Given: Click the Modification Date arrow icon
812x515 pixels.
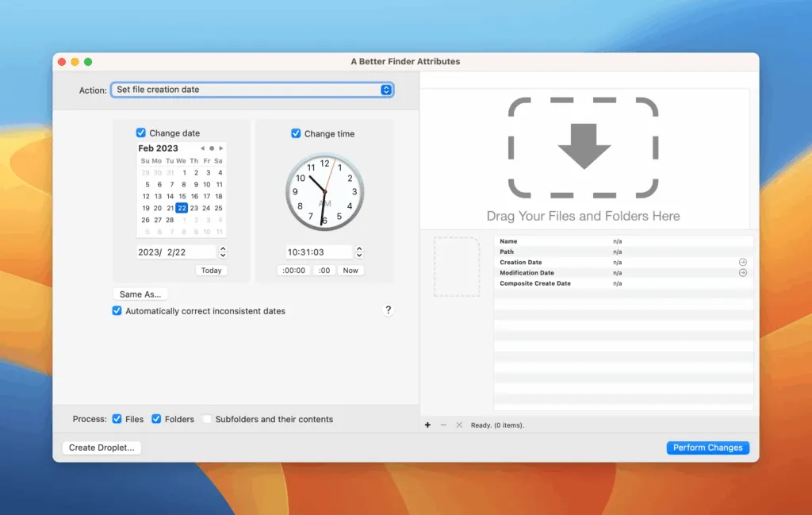Looking at the screenshot, I should (743, 273).
